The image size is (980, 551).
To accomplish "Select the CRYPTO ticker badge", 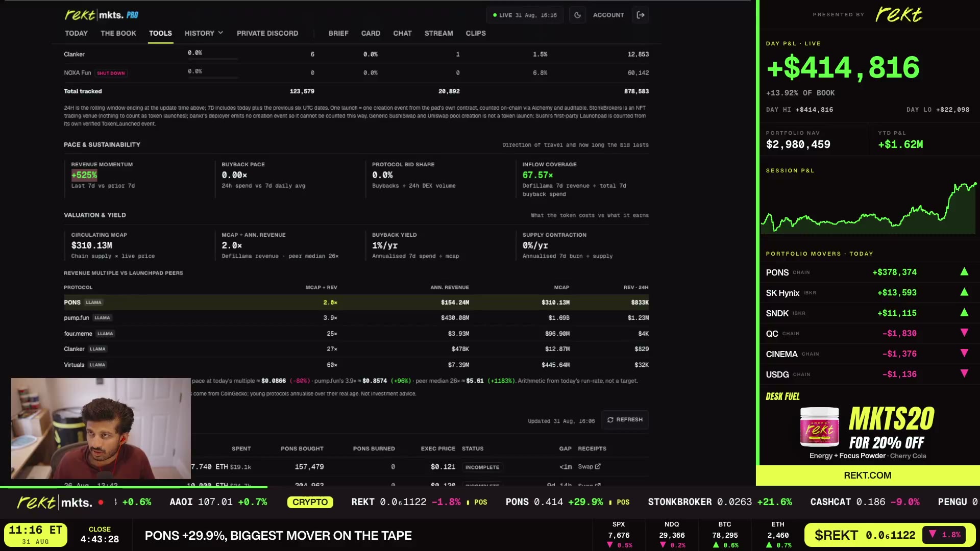I will [x=310, y=502].
